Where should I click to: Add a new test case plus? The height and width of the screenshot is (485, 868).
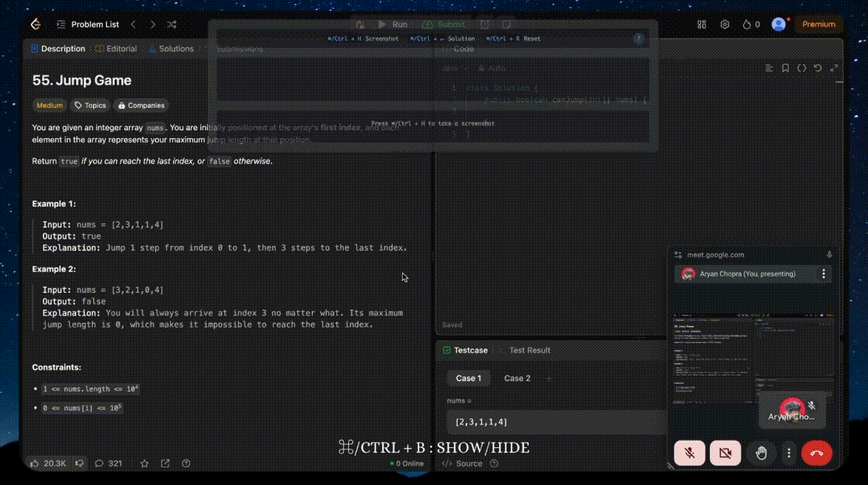(x=549, y=378)
